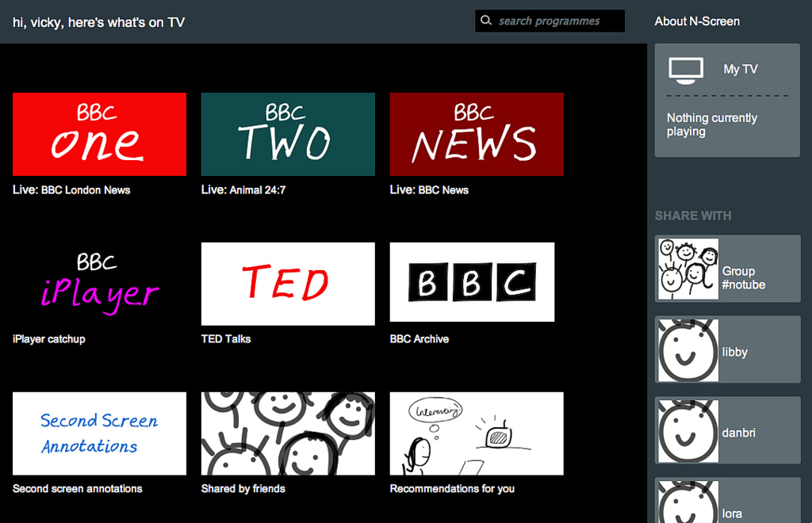This screenshot has height=523, width=812.
Task: Open the Second Screen Annotations tile
Action: (x=99, y=433)
